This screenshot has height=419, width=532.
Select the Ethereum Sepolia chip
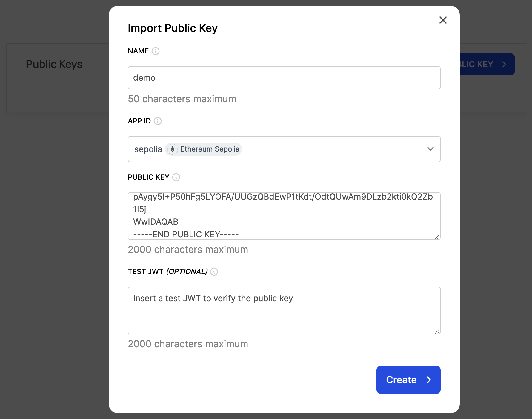tap(203, 149)
